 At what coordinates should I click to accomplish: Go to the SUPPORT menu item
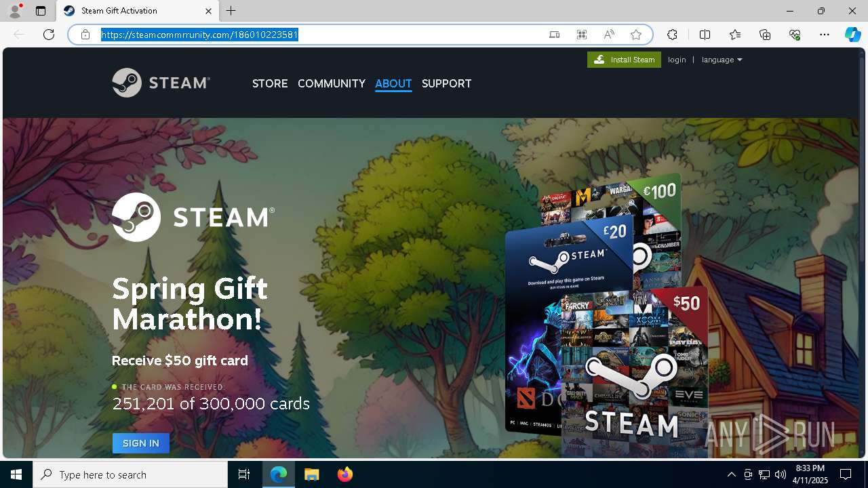[446, 83]
